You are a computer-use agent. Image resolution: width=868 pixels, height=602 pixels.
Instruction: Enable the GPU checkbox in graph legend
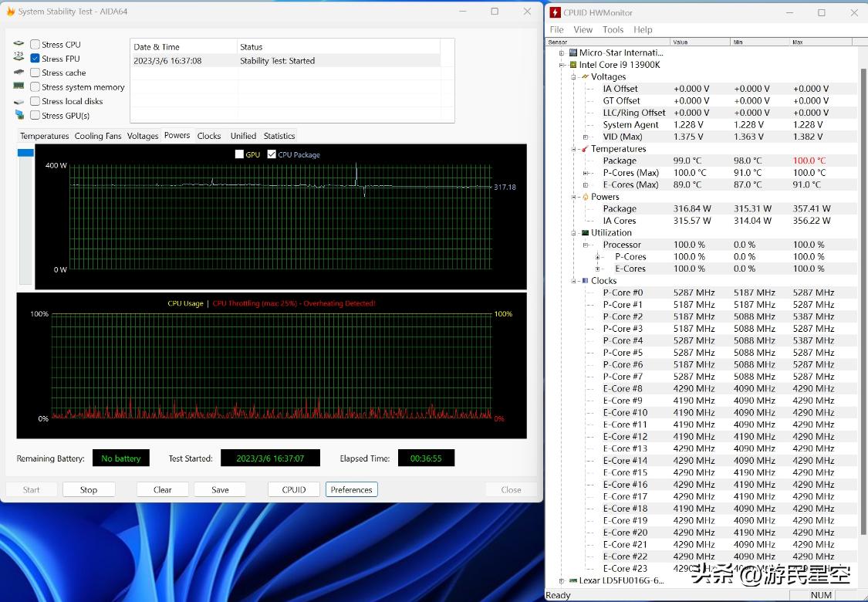click(x=239, y=154)
